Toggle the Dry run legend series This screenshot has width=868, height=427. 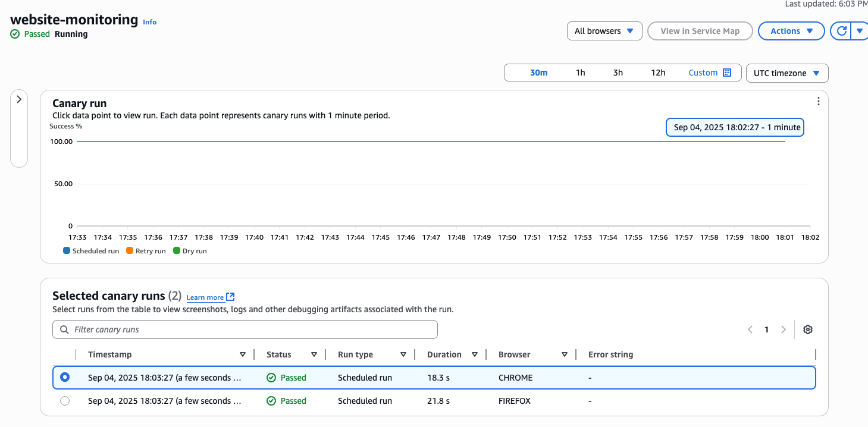(190, 251)
